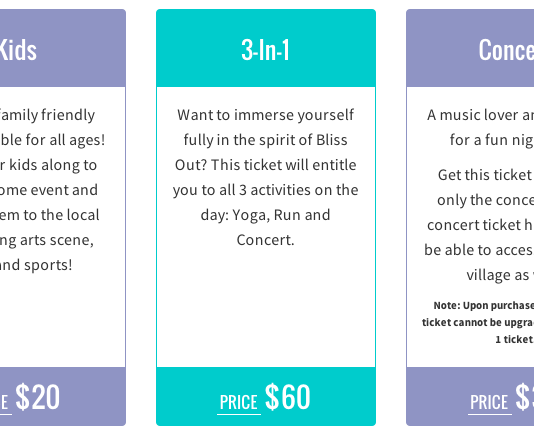Click the 3-In-1 description text

266,177
